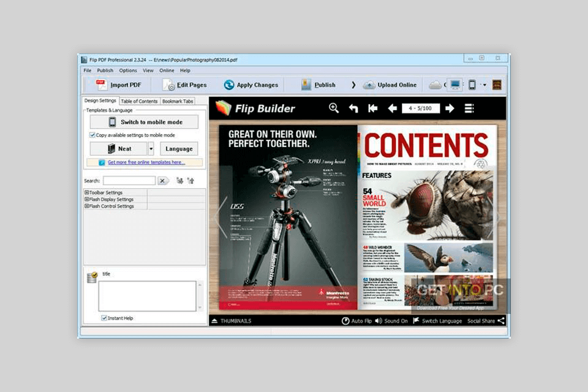The height and width of the screenshot is (392, 588).
Task: Expand Flash Control Settings tree node
Action: (x=86, y=206)
